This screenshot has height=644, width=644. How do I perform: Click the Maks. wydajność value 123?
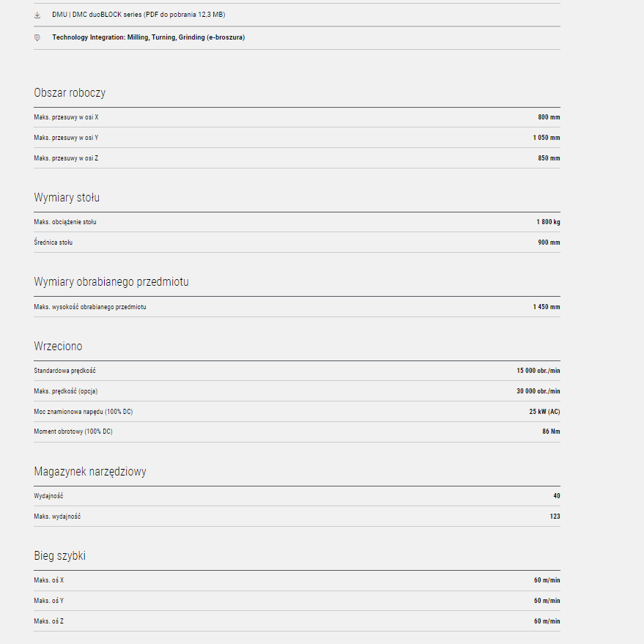pos(555,517)
